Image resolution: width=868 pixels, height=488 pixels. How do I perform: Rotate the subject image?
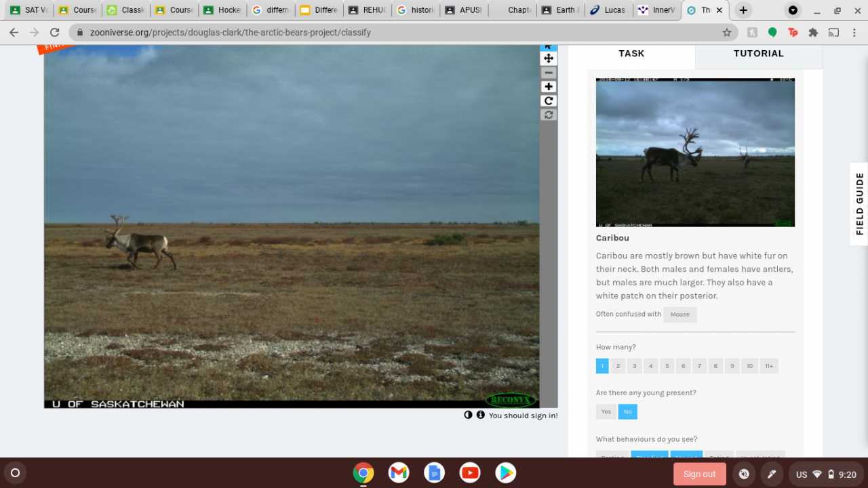(549, 101)
